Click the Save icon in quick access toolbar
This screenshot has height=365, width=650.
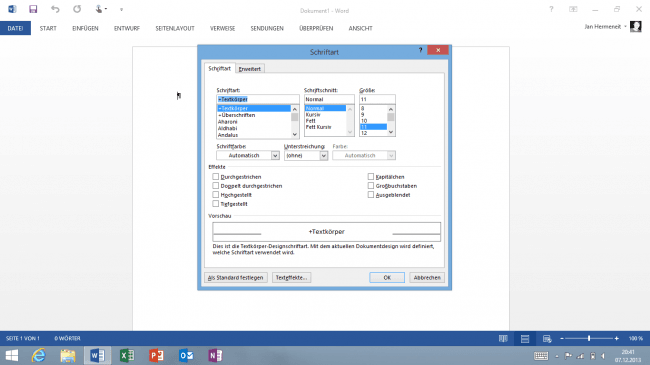33,9
